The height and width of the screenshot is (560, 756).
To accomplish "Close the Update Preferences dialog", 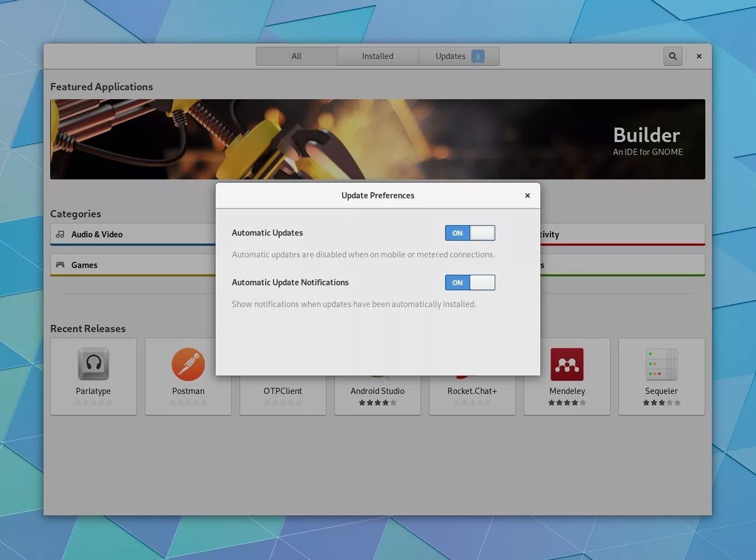I will pos(527,196).
